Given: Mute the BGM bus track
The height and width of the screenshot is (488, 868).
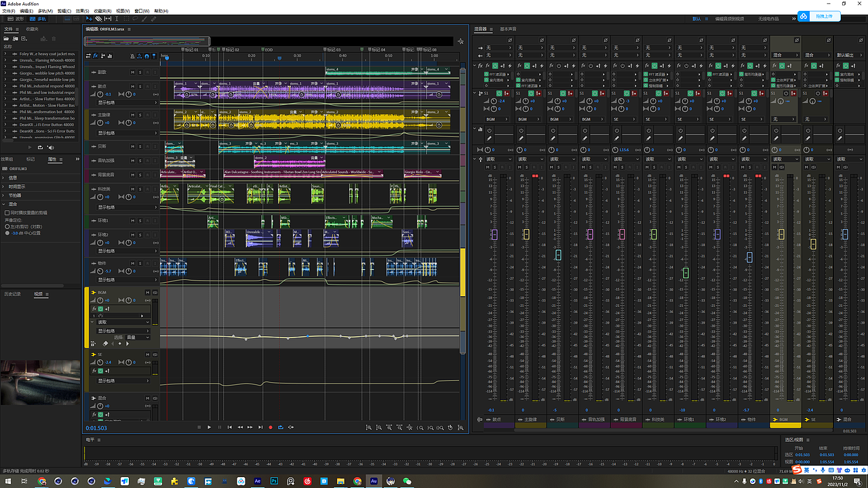Looking at the screenshot, I should point(147,292).
